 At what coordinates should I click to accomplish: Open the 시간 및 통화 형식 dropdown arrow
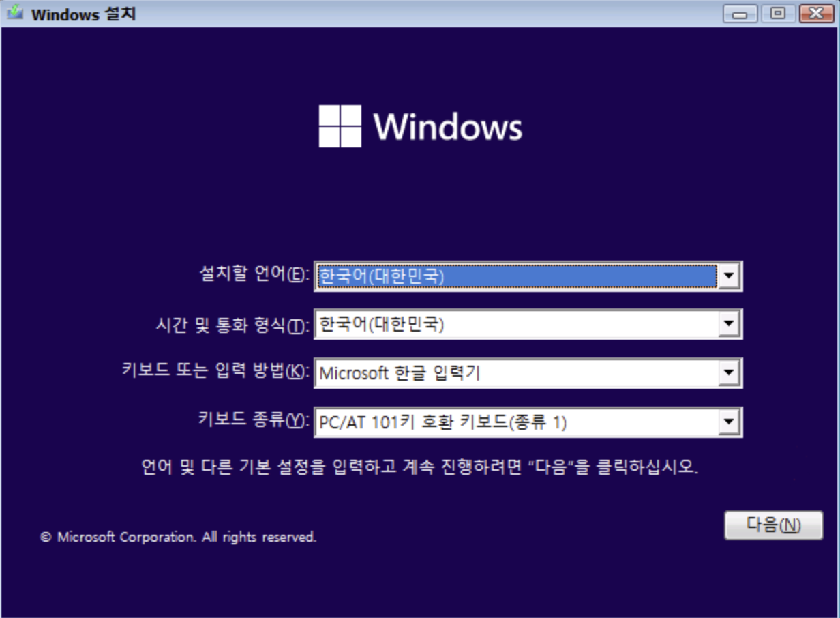tap(729, 325)
